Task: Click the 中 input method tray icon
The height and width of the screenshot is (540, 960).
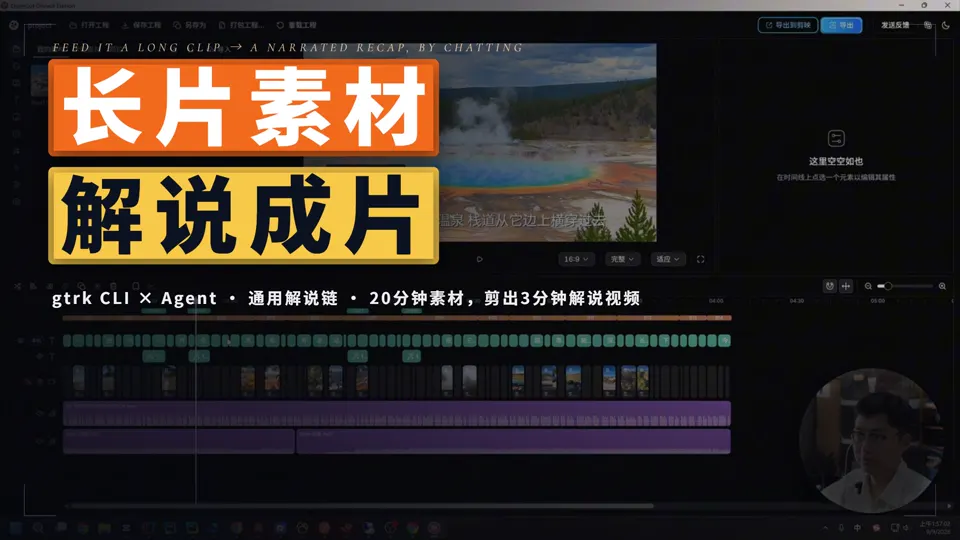Action: tap(857, 528)
